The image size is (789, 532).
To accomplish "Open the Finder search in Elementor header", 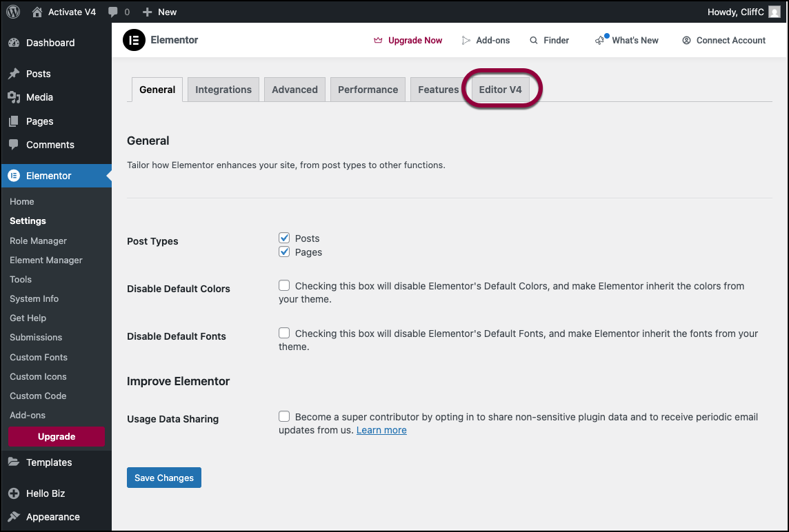I will tap(550, 40).
